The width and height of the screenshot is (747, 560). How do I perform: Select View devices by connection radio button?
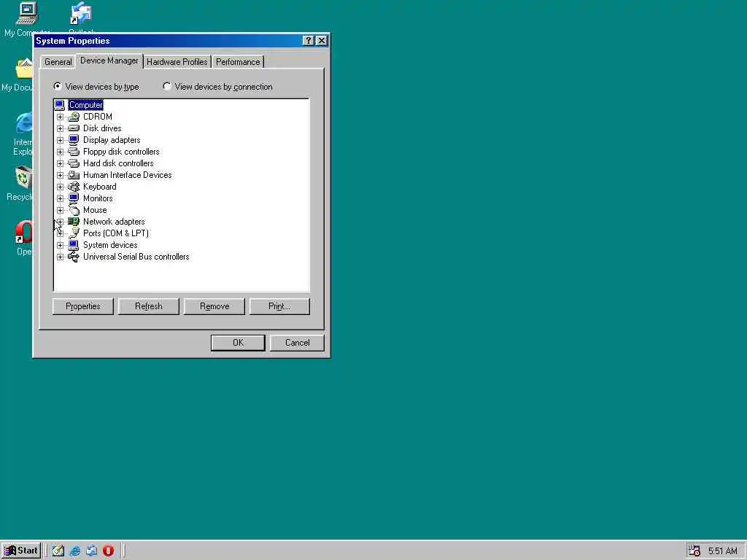pos(167,86)
